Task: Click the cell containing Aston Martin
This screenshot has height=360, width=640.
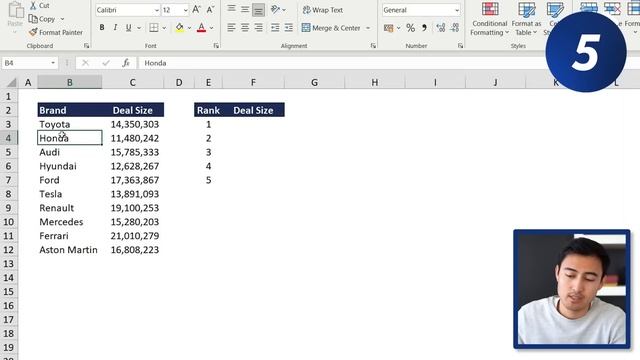Action: coord(69,250)
